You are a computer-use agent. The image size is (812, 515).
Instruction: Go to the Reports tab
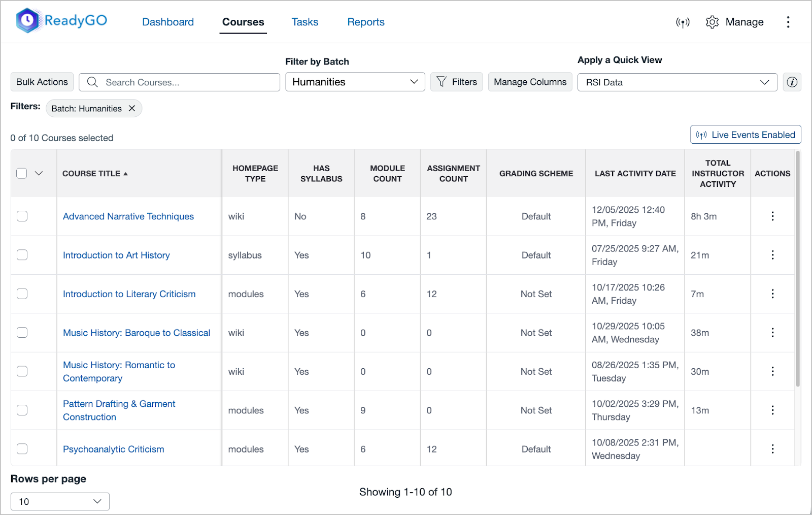[x=366, y=22]
